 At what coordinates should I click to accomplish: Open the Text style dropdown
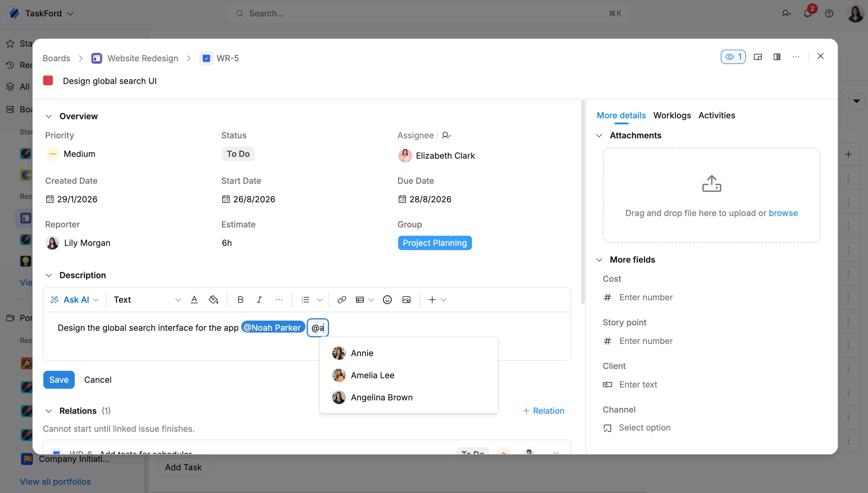coord(147,300)
